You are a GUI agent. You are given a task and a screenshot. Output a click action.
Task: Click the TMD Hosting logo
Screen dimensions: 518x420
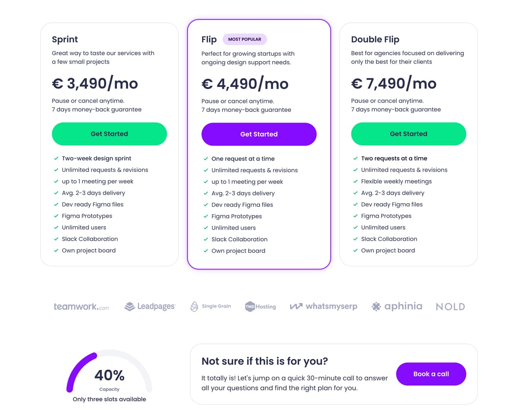260,306
